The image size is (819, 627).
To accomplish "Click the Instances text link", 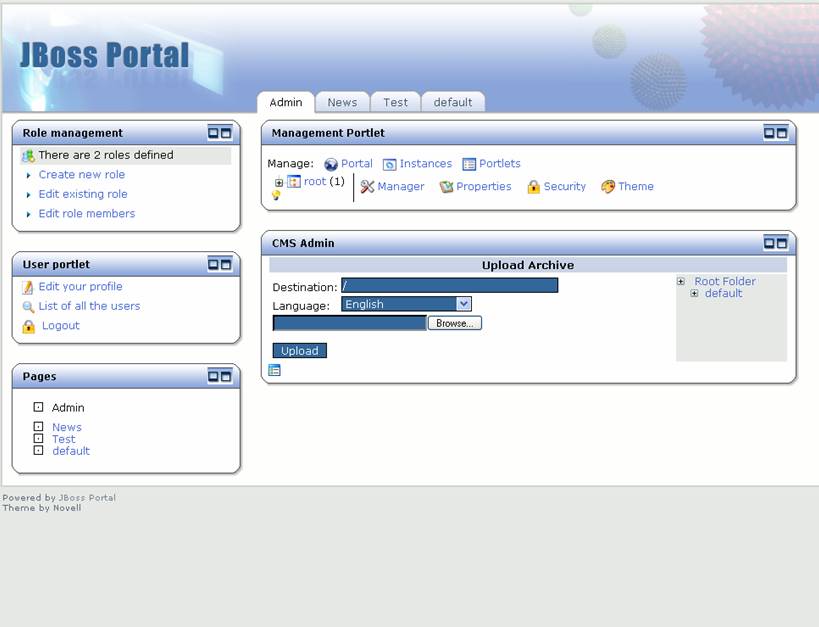I will click(426, 164).
